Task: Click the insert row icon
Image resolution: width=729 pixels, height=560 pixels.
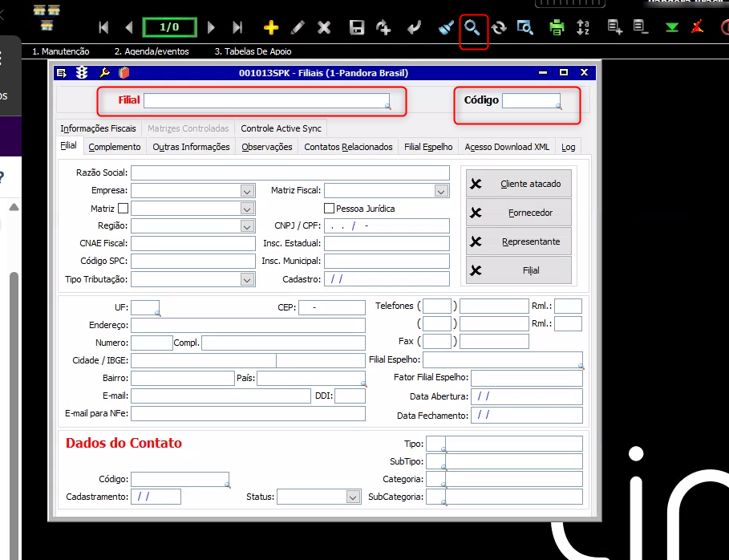Action: [x=615, y=27]
